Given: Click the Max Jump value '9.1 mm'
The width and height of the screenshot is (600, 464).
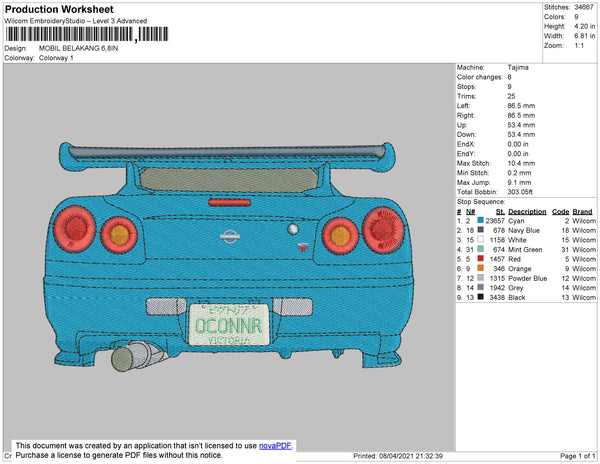Looking at the screenshot, I should (519, 182).
